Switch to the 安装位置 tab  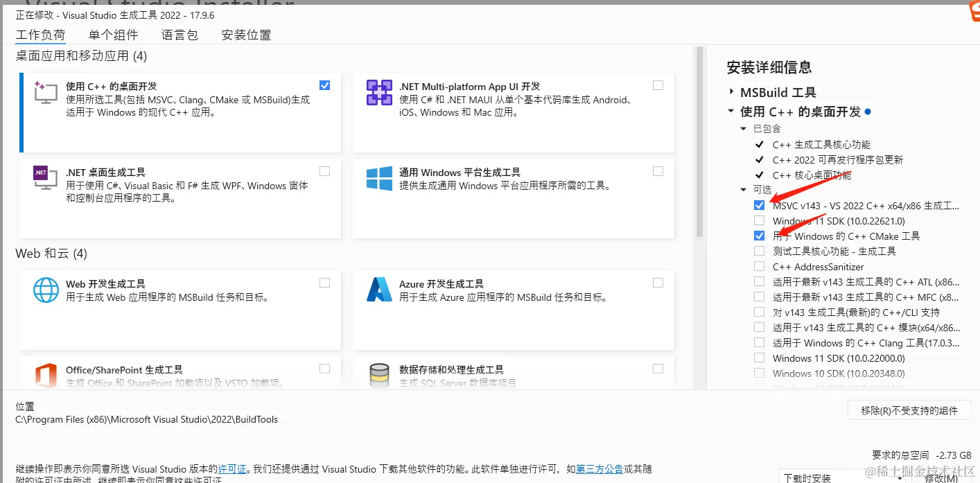click(247, 35)
